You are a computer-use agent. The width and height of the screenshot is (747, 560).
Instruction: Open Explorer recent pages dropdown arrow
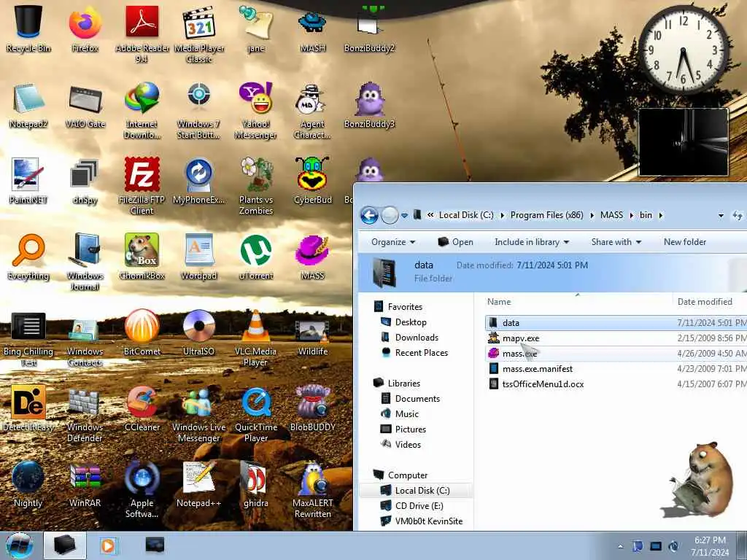click(404, 215)
